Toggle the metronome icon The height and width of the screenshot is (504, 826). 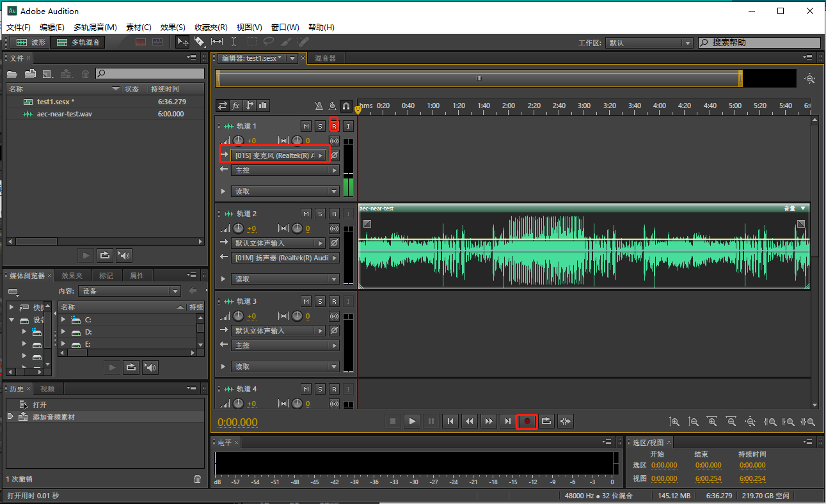pos(319,106)
